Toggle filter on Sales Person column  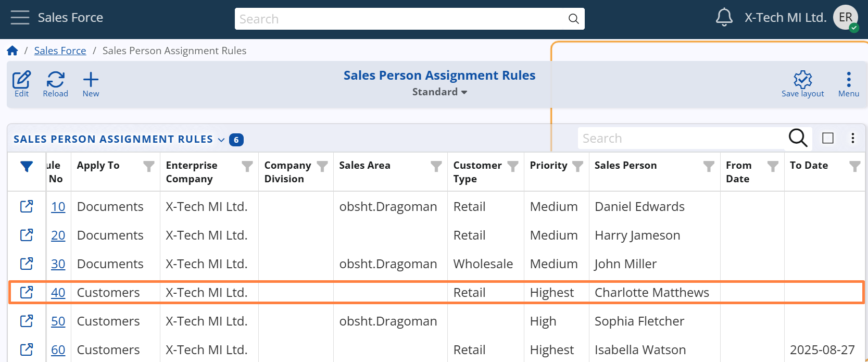[x=709, y=166]
